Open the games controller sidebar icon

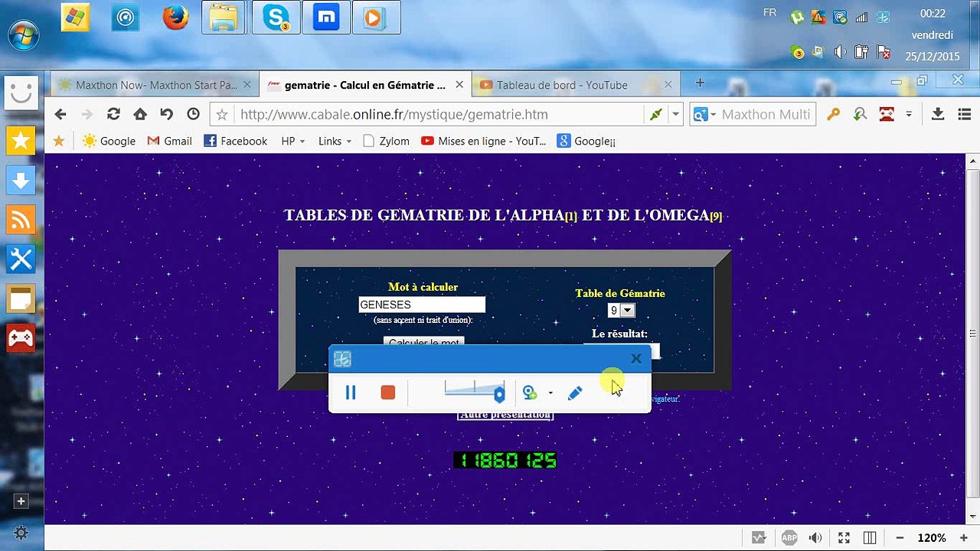point(21,338)
